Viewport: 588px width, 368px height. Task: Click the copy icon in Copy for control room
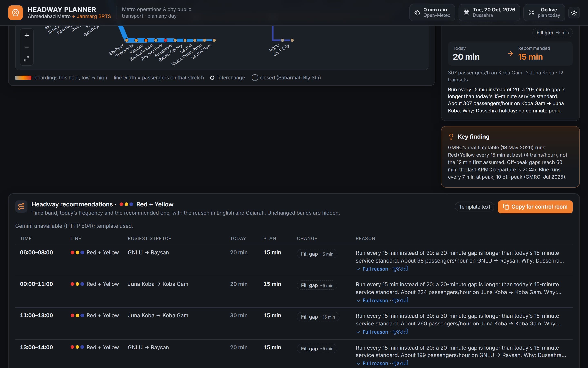pos(506,207)
